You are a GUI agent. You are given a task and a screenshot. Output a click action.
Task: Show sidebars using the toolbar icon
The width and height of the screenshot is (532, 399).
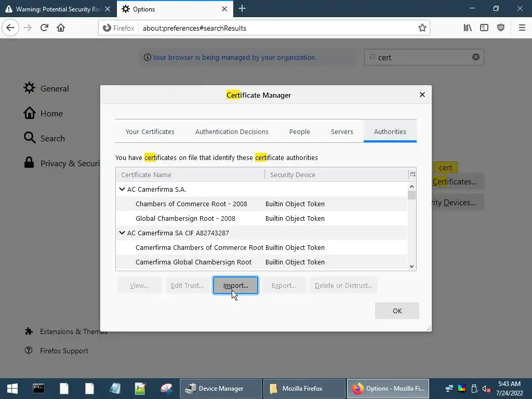(x=484, y=28)
